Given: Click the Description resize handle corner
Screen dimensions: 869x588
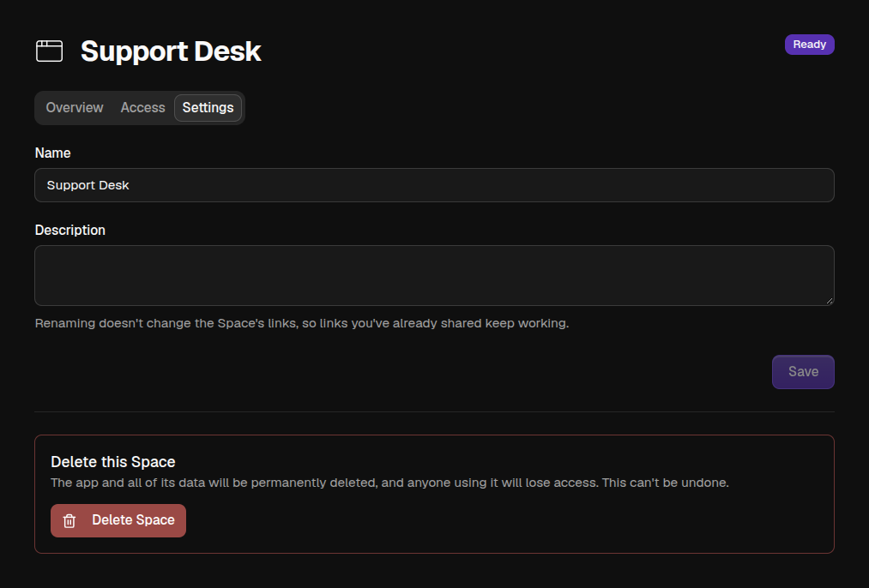Looking at the screenshot, I should click(x=829, y=301).
